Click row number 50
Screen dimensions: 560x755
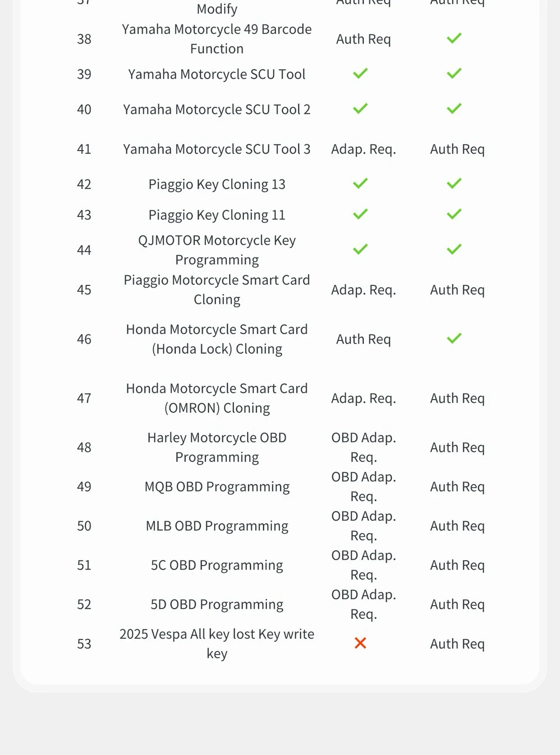coord(84,526)
